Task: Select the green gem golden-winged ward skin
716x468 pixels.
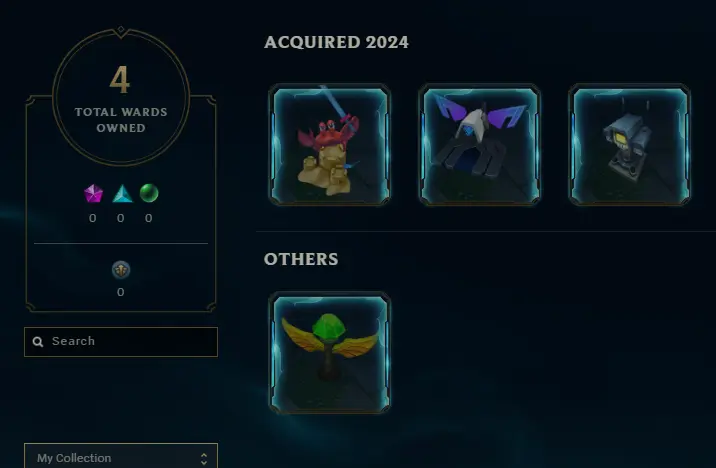Action: tap(329, 352)
